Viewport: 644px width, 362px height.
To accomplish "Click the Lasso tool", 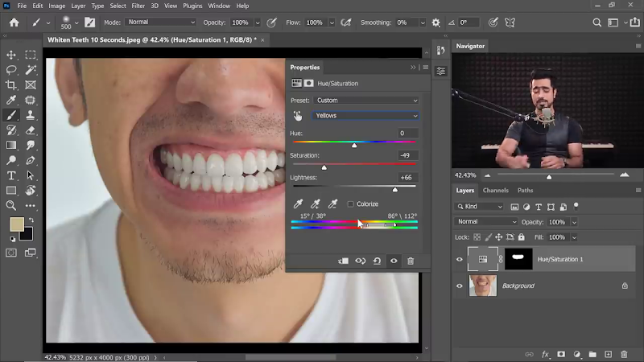I will click(x=11, y=70).
